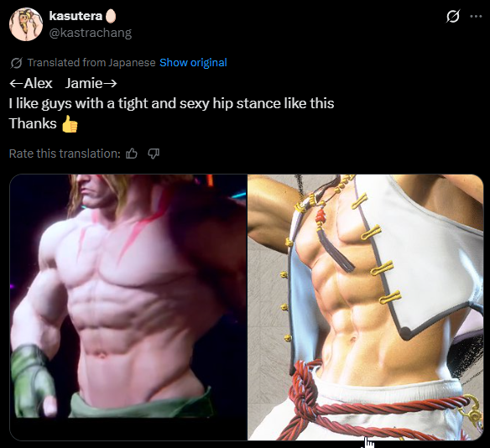This screenshot has height=448, width=490.
Task: Open the right Jamie image
Action: (365, 307)
